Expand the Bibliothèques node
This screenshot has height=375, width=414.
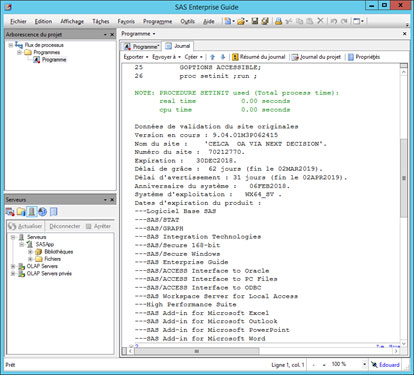[x=30, y=252]
